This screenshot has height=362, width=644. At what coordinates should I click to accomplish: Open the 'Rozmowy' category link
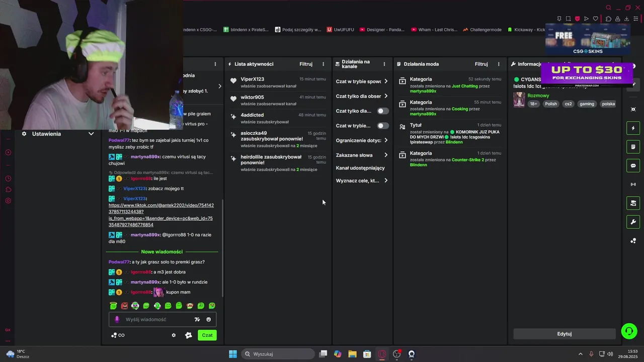[538, 96]
